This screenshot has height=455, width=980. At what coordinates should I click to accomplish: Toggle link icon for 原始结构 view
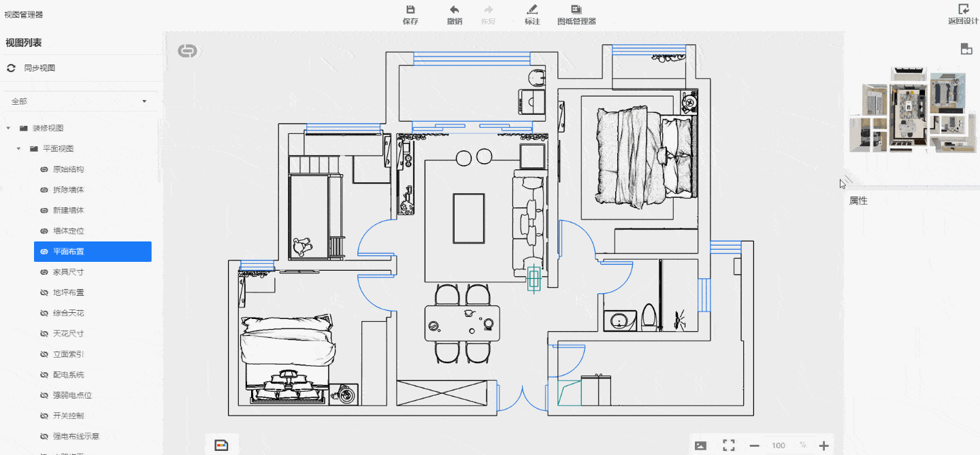click(44, 169)
